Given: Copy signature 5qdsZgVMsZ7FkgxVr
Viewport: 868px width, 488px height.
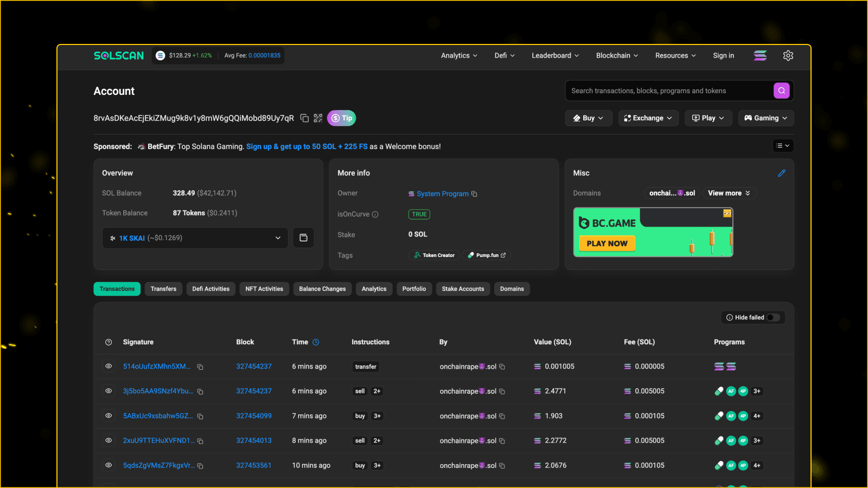Looking at the screenshot, I should click(x=200, y=466).
